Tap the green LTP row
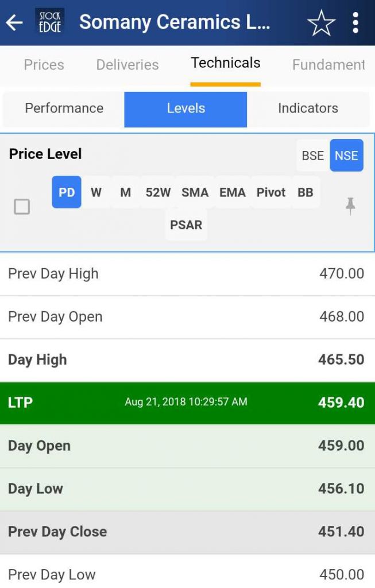The height and width of the screenshot is (588, 375). pyautogui.click(x=187, y=403)
